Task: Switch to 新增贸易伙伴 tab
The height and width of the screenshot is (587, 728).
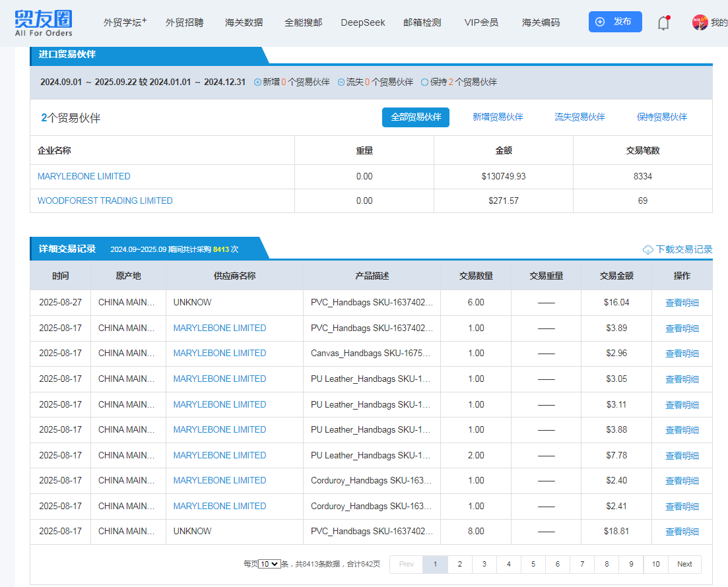Action: tap(498, 117)
